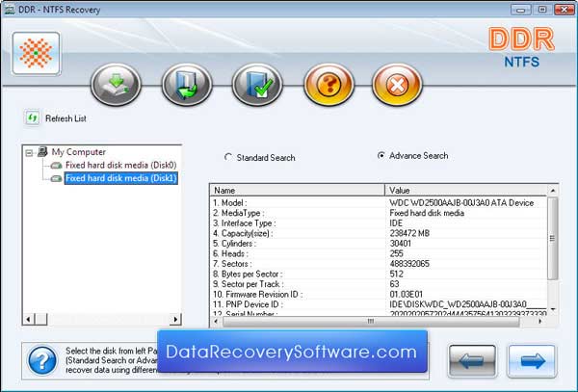Click the details table scroll right arrow

[540, 322]
